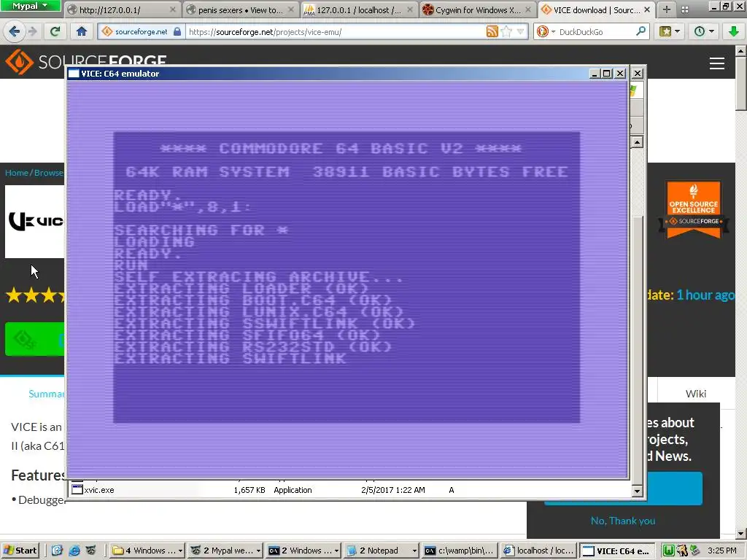
Task: Click the sourceforge.net site identity button
Action: (x=142, y=32)
